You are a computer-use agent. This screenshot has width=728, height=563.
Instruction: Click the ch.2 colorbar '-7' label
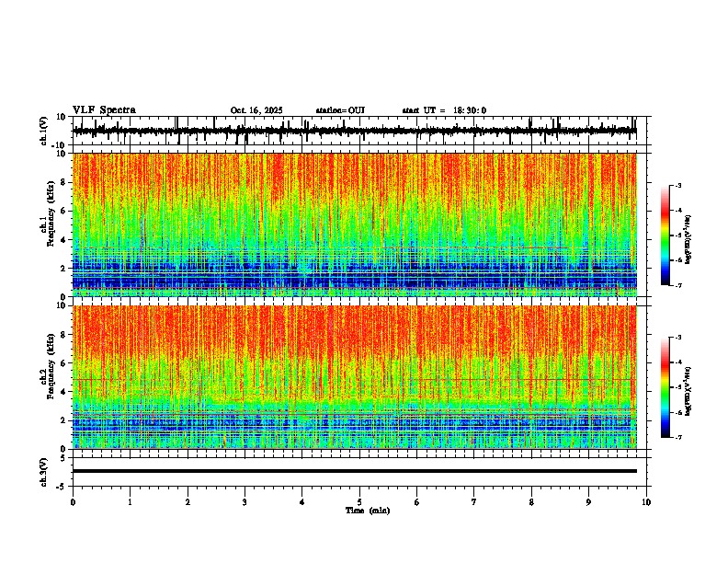click(677, 438)
